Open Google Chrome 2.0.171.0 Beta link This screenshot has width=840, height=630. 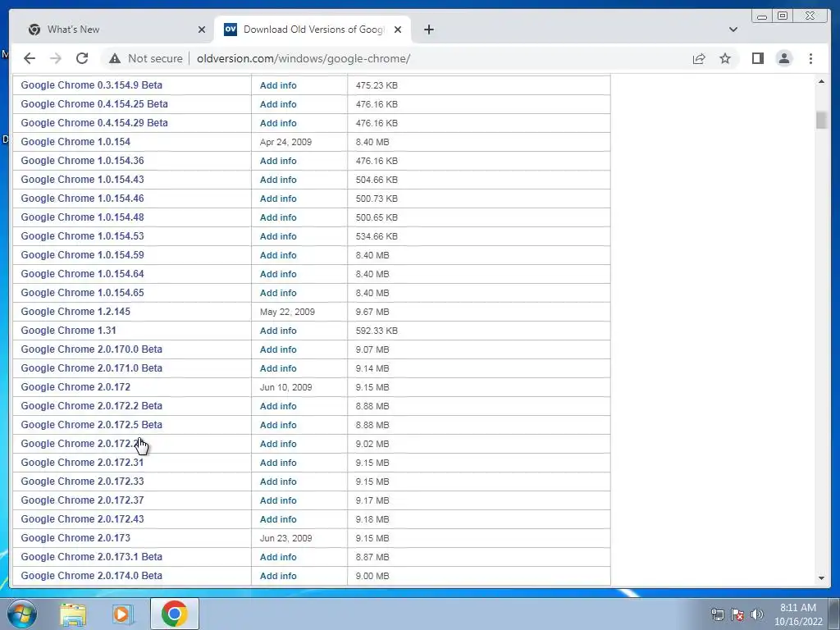click(x=91, y=368)
